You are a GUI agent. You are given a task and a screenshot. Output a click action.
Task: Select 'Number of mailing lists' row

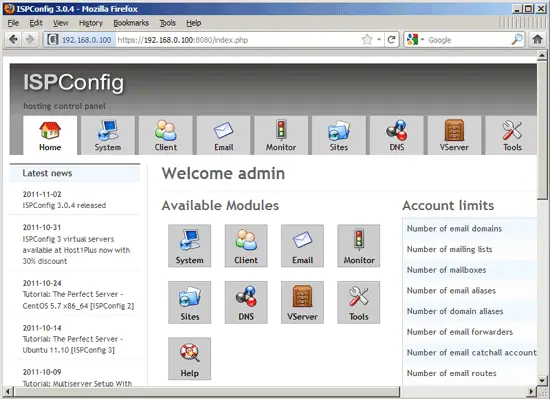[x=470, y=249]
